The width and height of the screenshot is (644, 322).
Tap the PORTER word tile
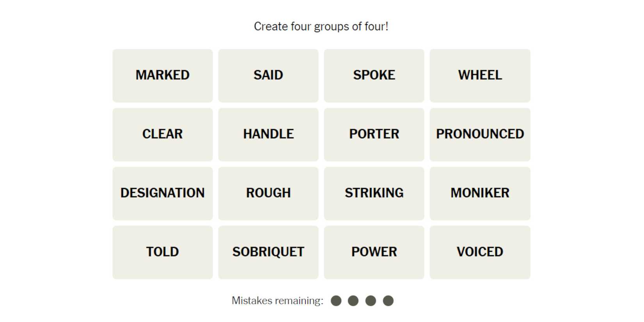coord(374,134)
